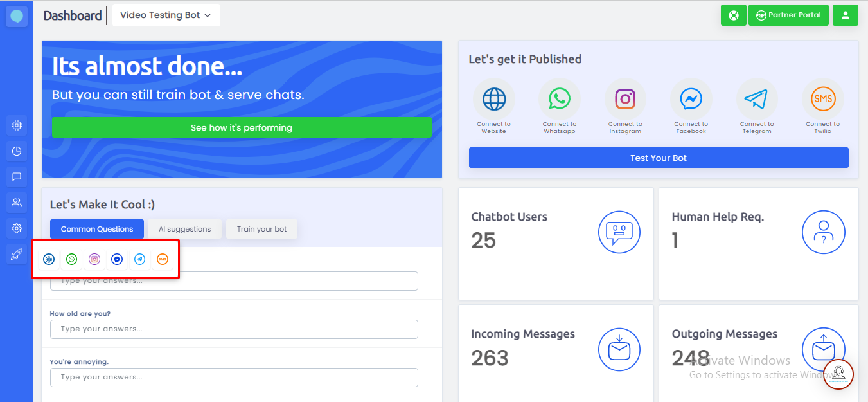
Task: Open the user profile menu button
Action: tap(845, 15)
